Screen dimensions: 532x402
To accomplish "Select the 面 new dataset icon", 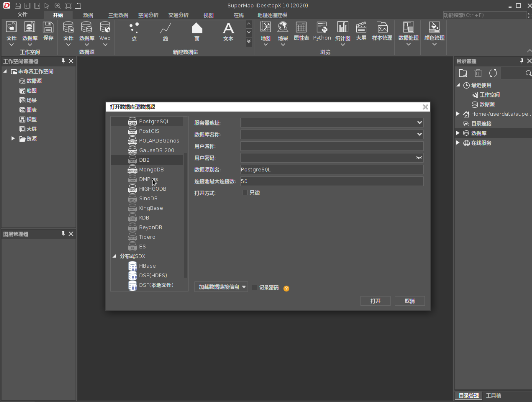I will pyautogui.click(x=197, y=32).
